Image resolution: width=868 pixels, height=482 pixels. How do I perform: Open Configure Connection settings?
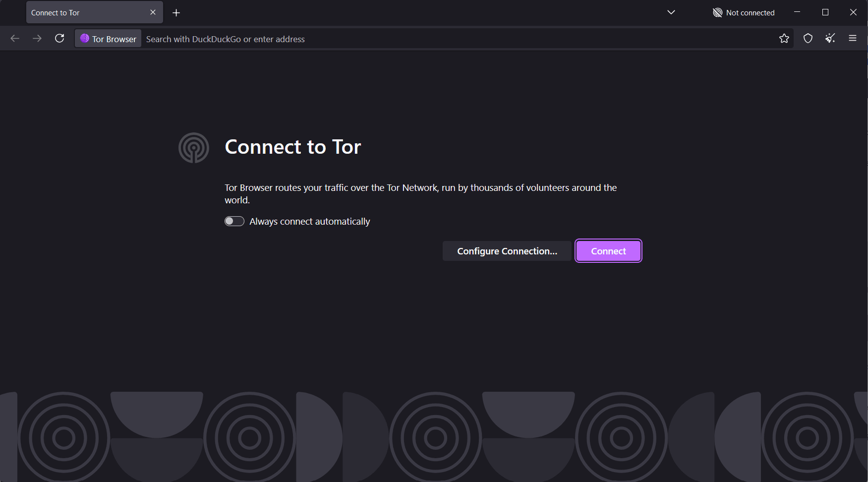click(507, 251)
